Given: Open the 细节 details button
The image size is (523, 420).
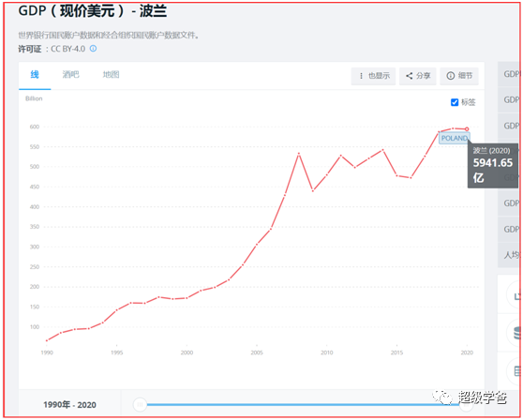Looking at the screenshot, I should click(459, 76).
